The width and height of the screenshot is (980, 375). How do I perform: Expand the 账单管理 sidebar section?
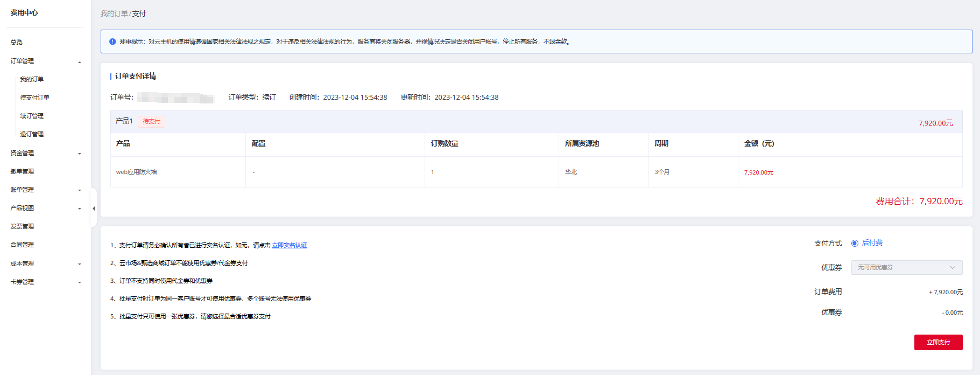point(45,190)
